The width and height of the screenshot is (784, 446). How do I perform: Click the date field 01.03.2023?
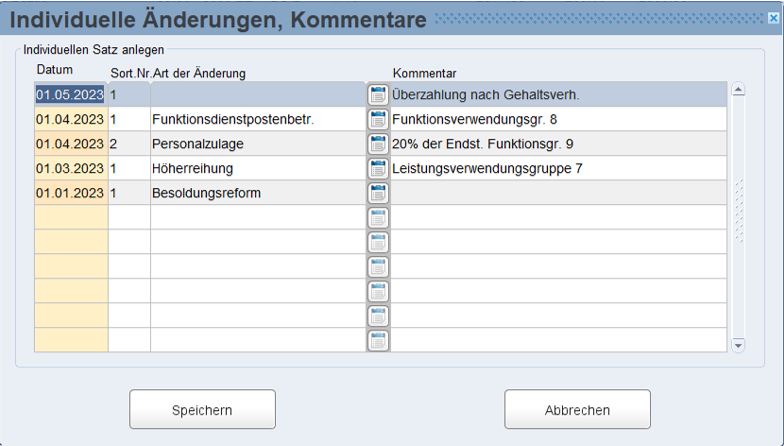click(70, 168)
